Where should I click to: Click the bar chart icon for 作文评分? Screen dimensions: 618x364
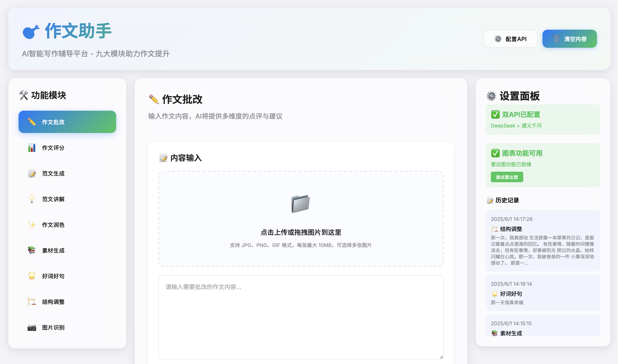pos(32,148)
